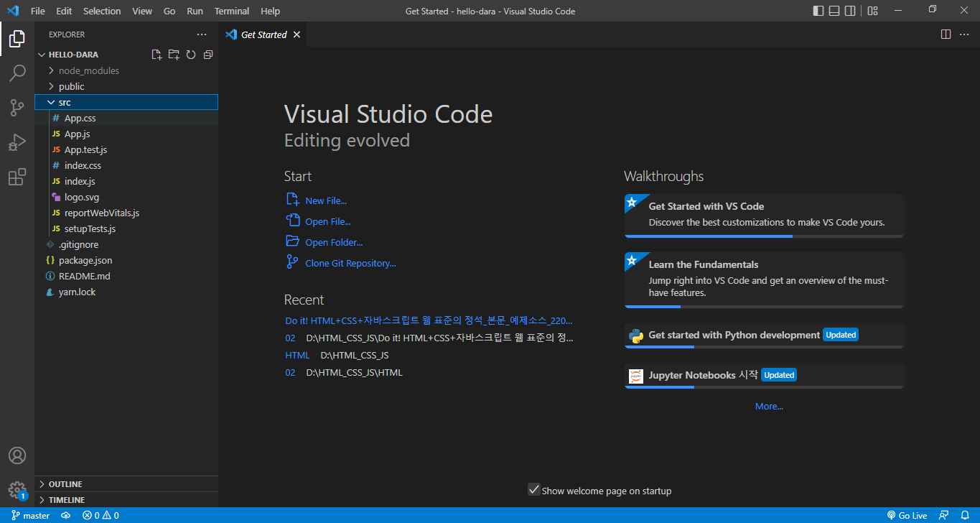Open editor more actions ellipsis
Screen dimensions: 980x523
point(963,34)
